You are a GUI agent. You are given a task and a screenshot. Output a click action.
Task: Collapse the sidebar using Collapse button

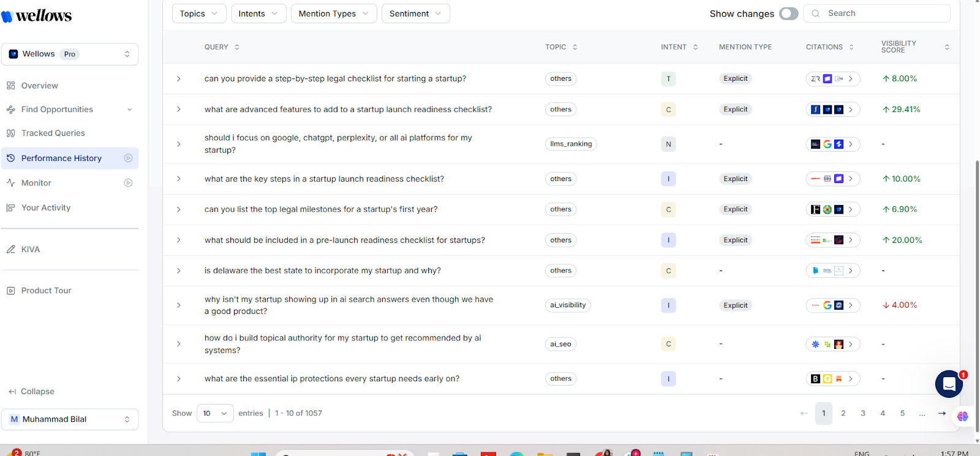[x=32, y=391]
